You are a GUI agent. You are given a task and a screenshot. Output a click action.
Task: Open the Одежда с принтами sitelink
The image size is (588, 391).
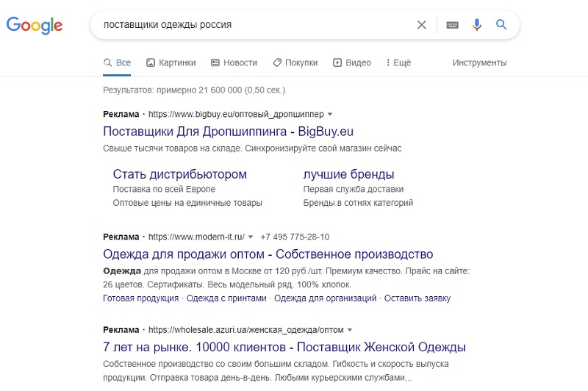click(x=226, y=298)
